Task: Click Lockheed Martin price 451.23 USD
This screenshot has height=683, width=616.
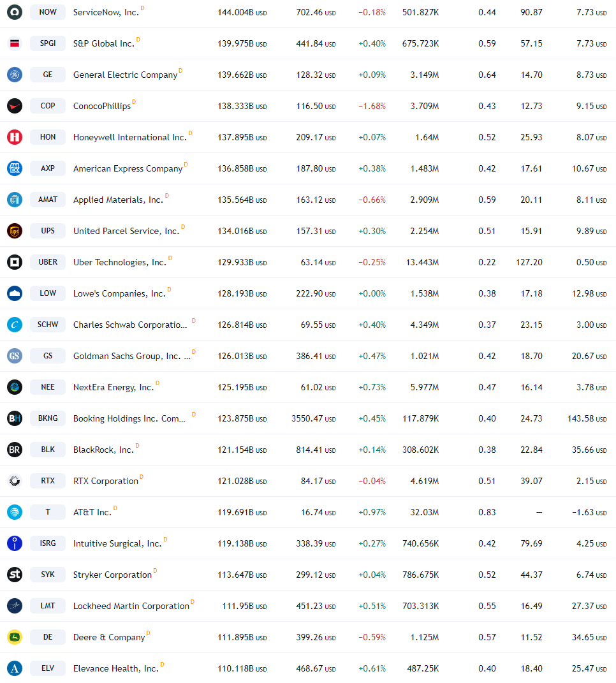Action: point(316,606)
